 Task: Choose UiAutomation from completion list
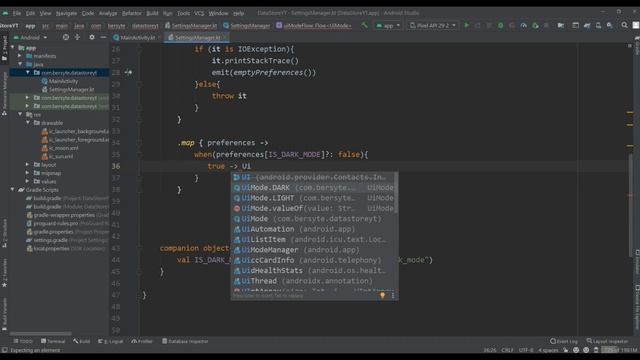pos(313,229)
